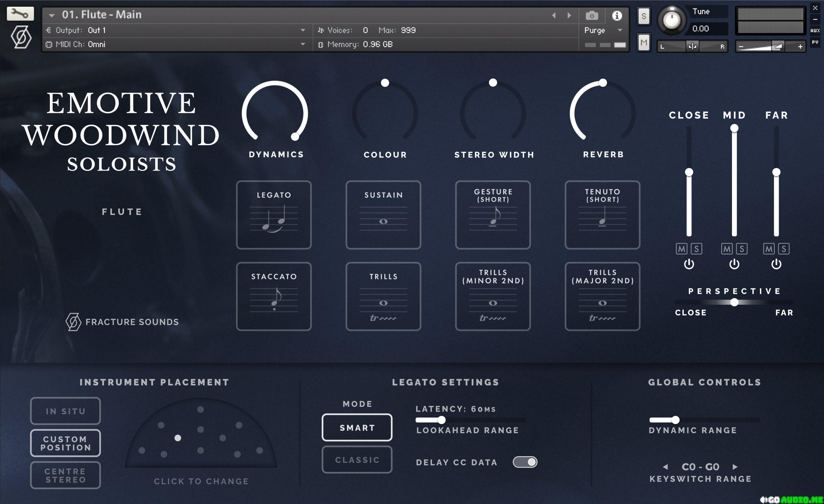Image resolution: width=824 pixels, height=504 pixels.
Task: Mute the Mid microphone channel
Action: pyautogui.click(x=726, y=248)
